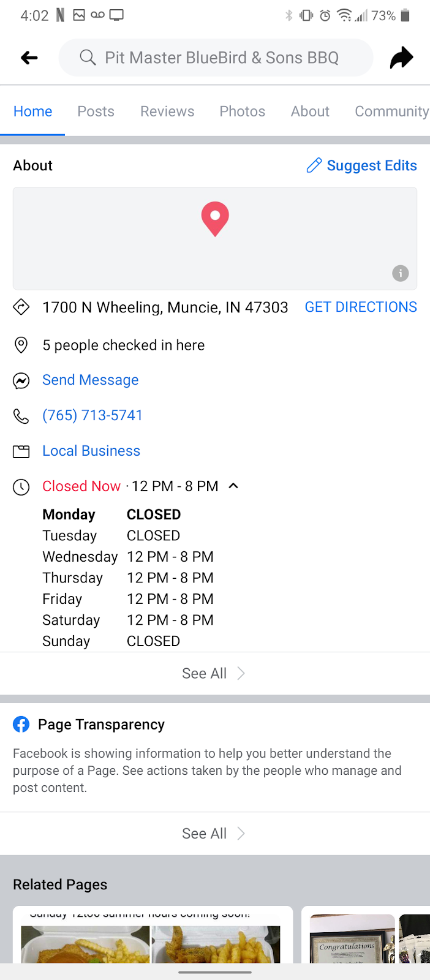
Task: Select 5 people checked in here
Action: (x=123, y=345)
